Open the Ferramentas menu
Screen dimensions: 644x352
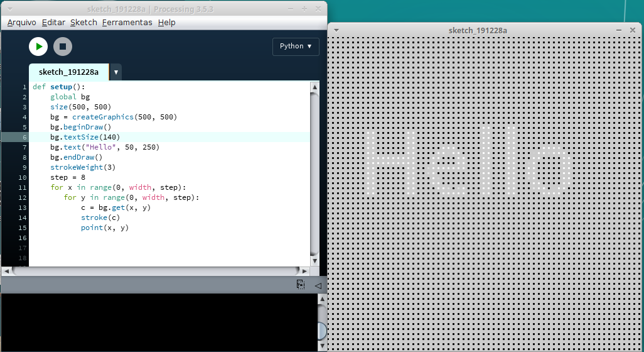point(127,23)
